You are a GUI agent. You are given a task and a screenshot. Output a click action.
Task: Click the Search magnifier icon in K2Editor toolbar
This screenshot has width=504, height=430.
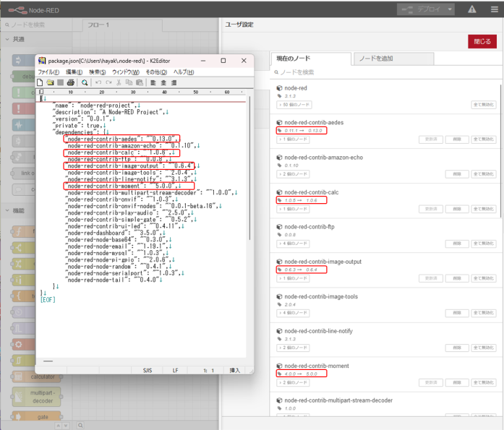point(85,82)
